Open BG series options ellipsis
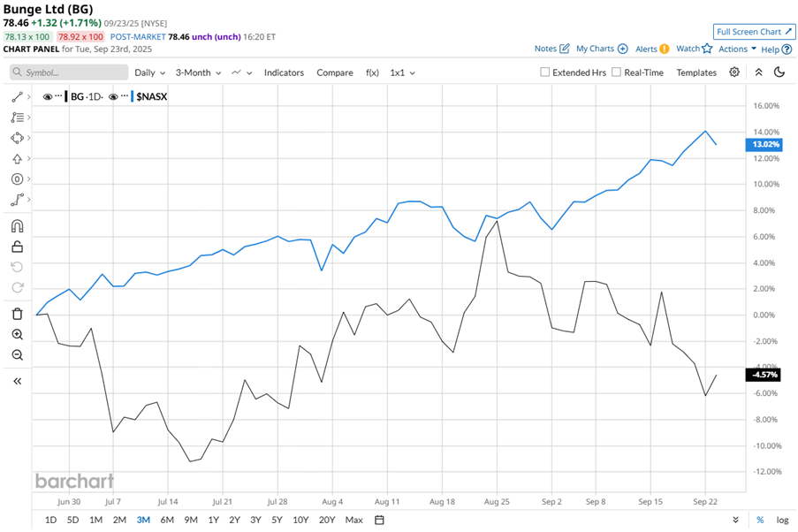 (x=58, y=96)
